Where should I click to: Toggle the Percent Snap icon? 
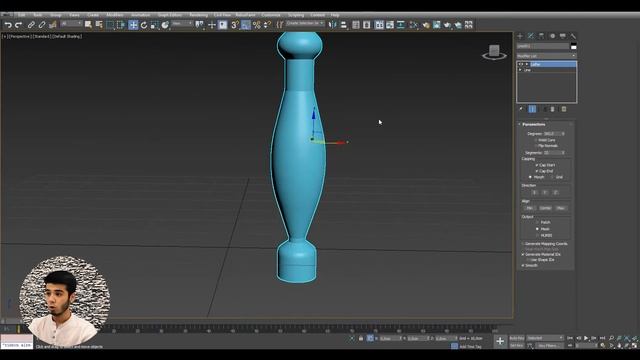[256, 25]
